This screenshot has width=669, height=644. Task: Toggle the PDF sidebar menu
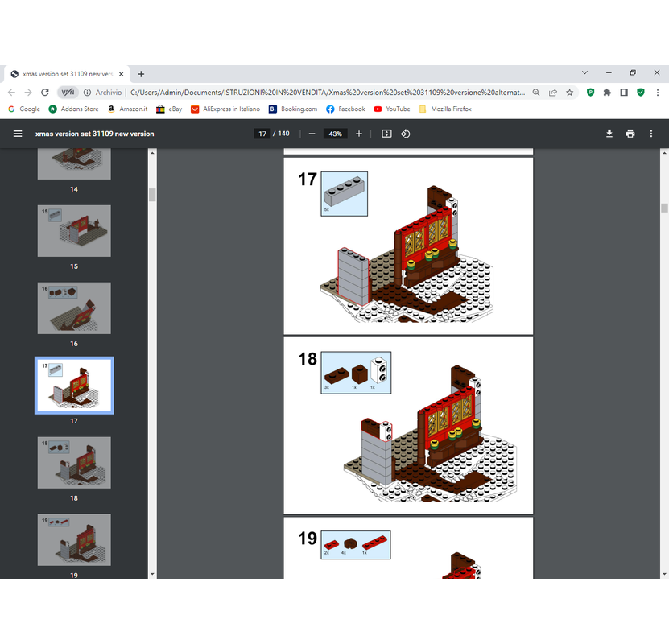(x=18, y=134)
